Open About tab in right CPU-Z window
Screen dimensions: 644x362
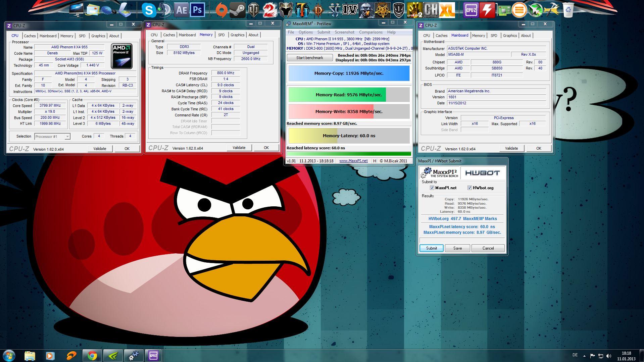pos(526,36)
